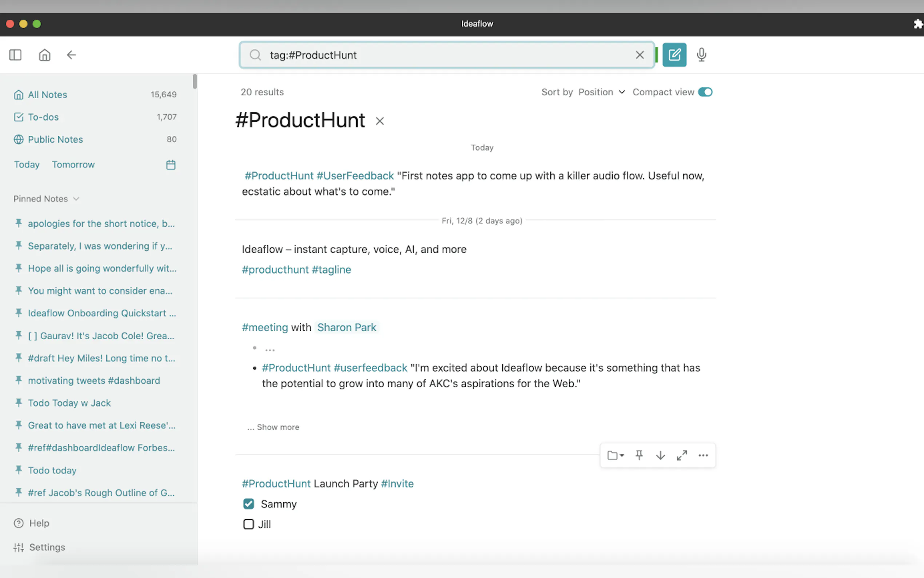Uncheck the Sammy checkbox
Screen dimensions: 924x578
(249, 504)
